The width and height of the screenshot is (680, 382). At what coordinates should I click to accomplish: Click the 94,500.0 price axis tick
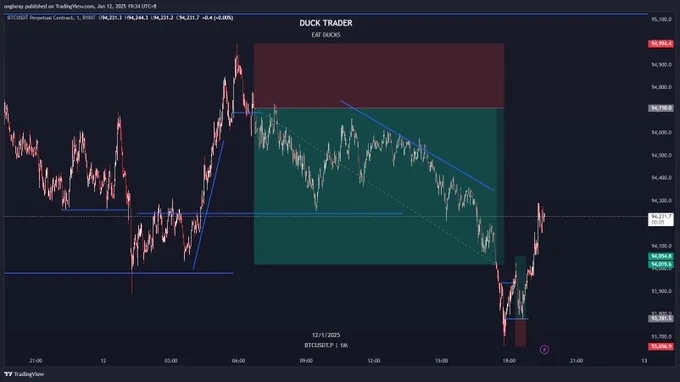661,155
